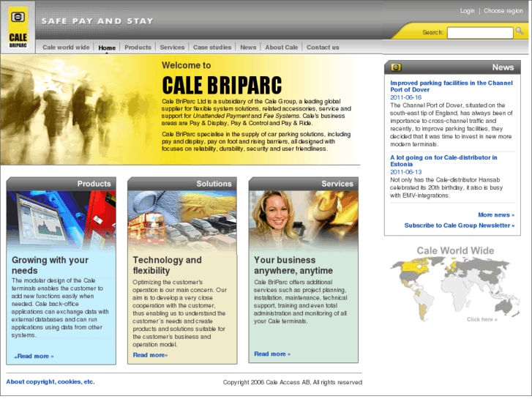The height and width of the screenshot is (399, 532).
Task: Click the search magnifier icon
Action: pyautogui.click(x=519, y=31)
